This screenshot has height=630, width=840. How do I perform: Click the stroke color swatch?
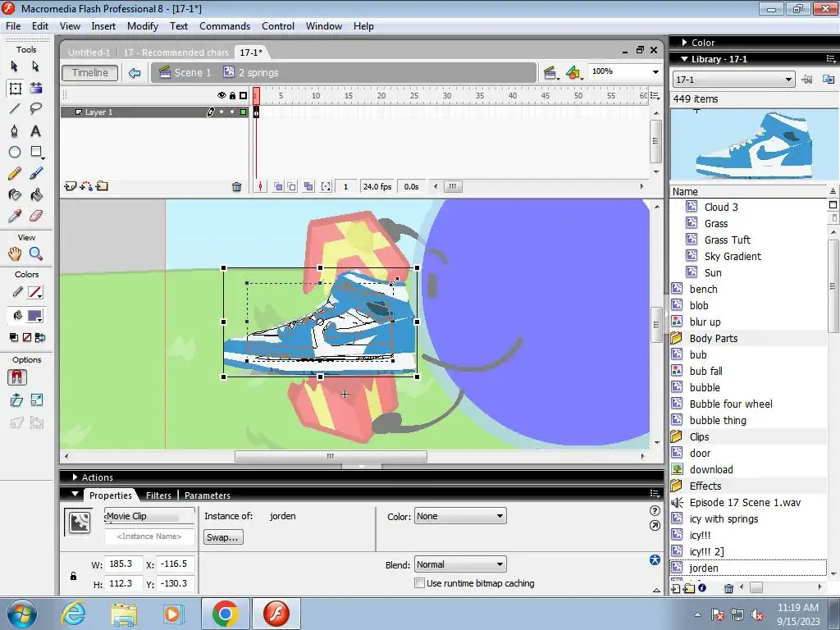34,293
